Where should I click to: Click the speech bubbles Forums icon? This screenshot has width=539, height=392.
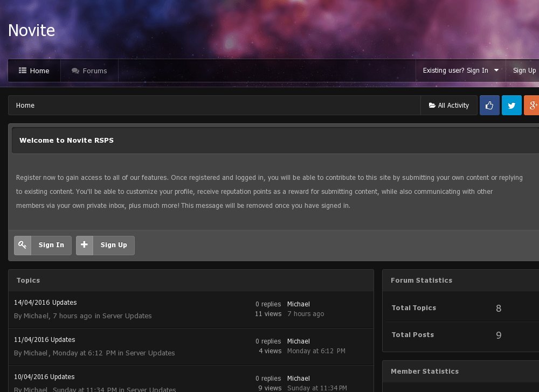coord(75,71)
